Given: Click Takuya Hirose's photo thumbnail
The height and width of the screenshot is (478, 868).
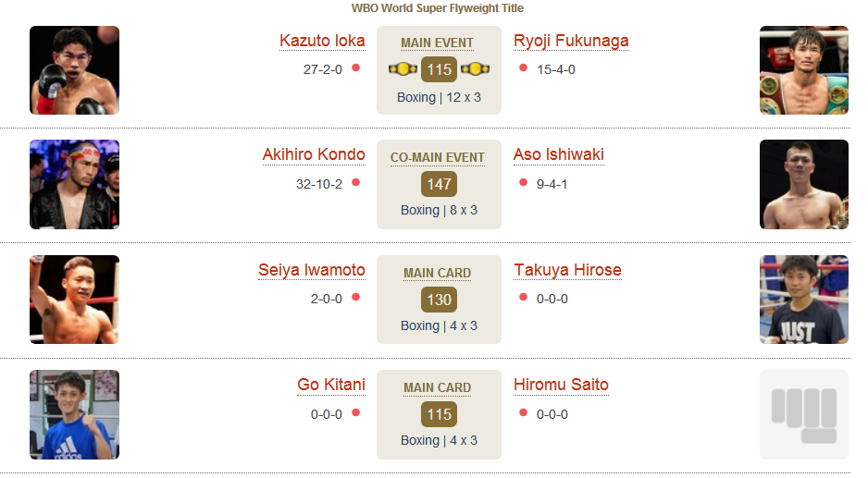Looking at the screenshot, I should (804, 300).
